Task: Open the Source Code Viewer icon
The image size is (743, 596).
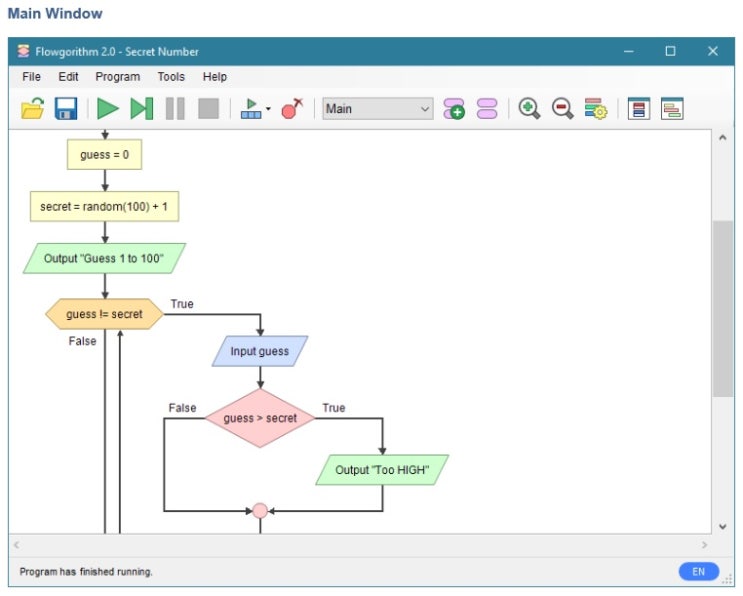Action: [x=672, y=109]
